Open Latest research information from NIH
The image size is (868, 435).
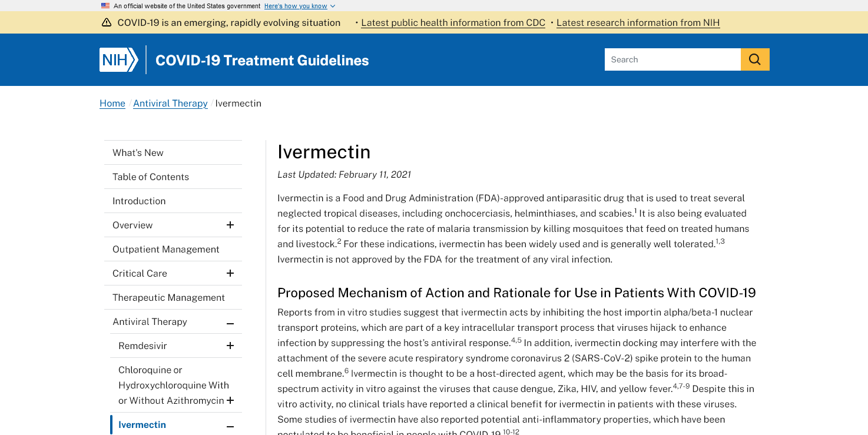[638, 22]
